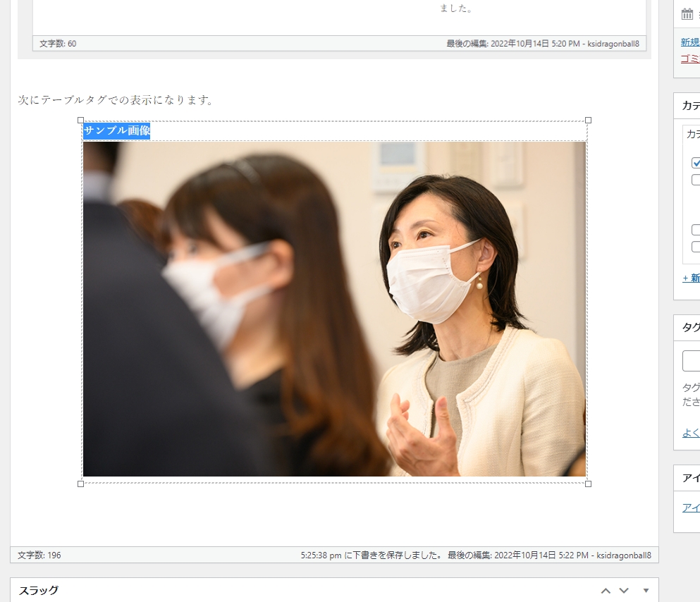This screenshot has height=602, width=700.
Task: Click the bottom-left resize handle of the table
Action: pyautogui.click(x=80, y=484)
